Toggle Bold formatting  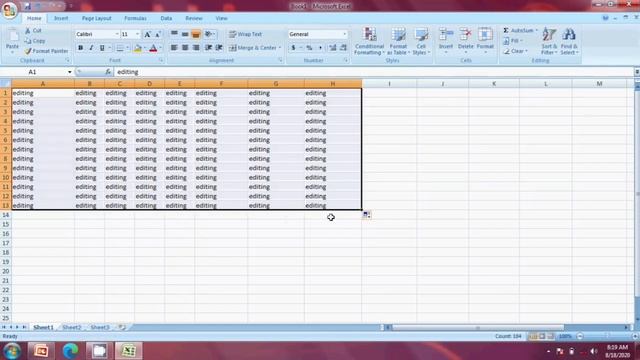click(x=80, y=48)
